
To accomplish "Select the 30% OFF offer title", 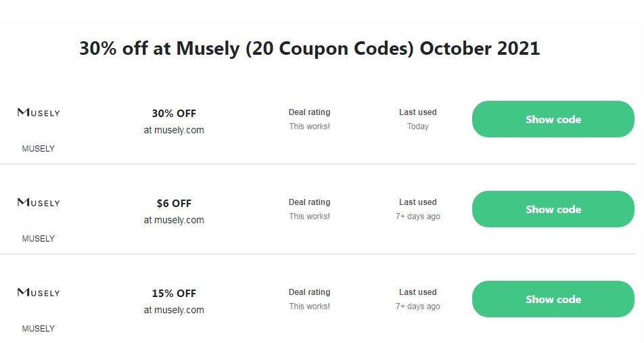I will (174, 114).
